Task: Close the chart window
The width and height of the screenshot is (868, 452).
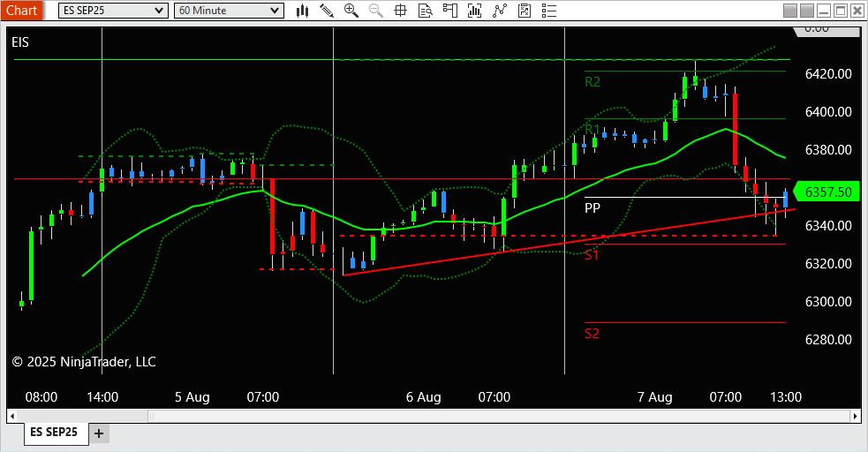Action: pyautogui.click(x=857, y=11)
